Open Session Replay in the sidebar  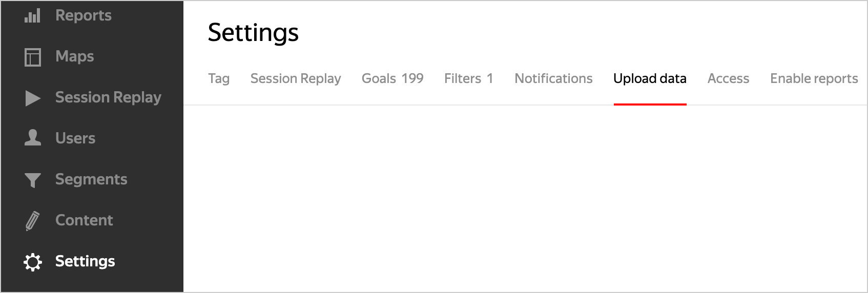point(108,97)
